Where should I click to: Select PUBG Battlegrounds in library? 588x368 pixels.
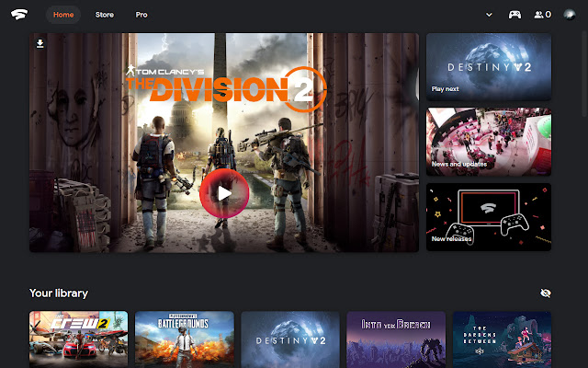pos(185,339)
